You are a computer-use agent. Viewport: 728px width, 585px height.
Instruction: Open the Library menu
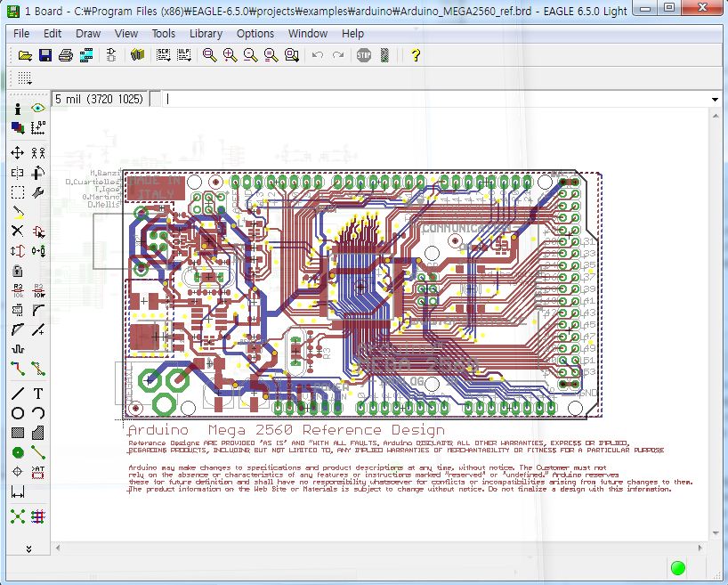pyautogui.click(x=206, y=34)
